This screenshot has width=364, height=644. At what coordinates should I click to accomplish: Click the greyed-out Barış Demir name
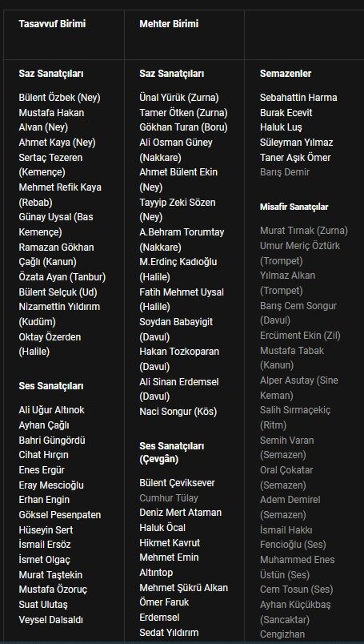tap(285, 172)
